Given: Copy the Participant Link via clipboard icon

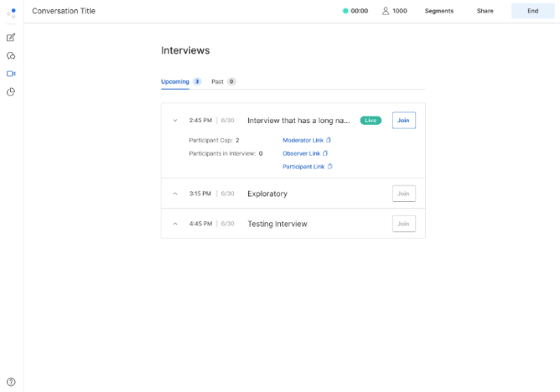Looking at the screenshot, I should (x=329, y=167).
